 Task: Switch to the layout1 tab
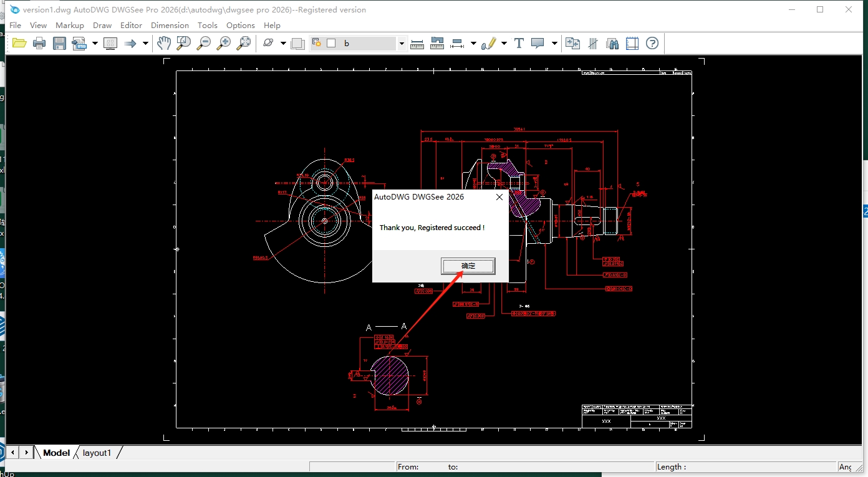click(x=97, y=453)
